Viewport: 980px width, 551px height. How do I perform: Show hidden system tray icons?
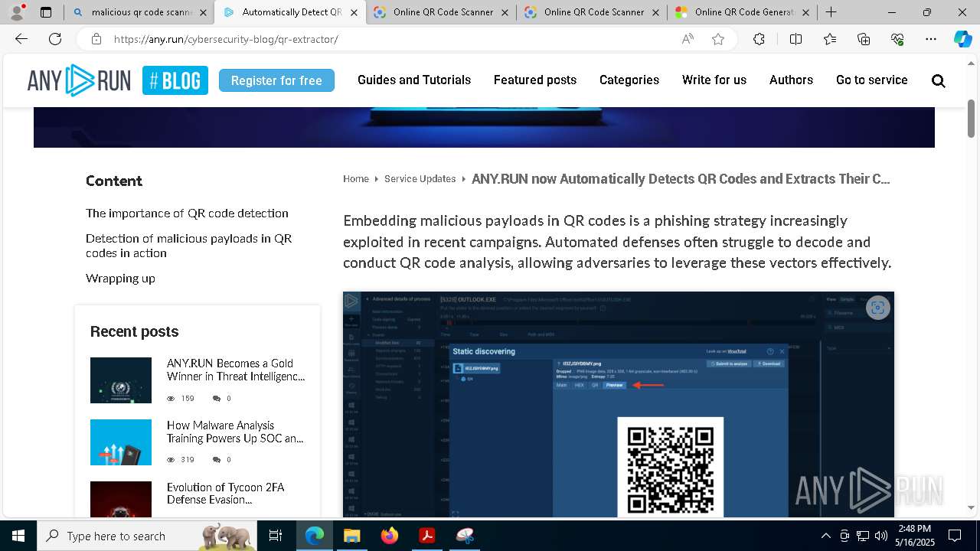point(825,536)
